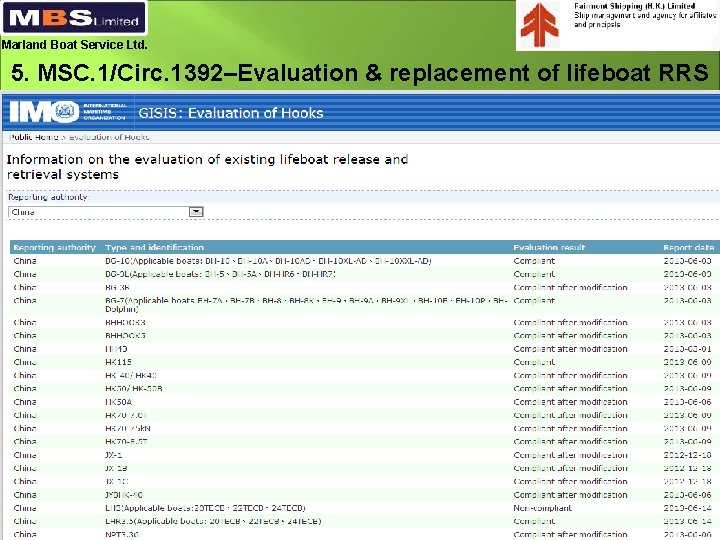720x540 pixels.
Task: Sort by Report date column header
Action: point(688,248)
